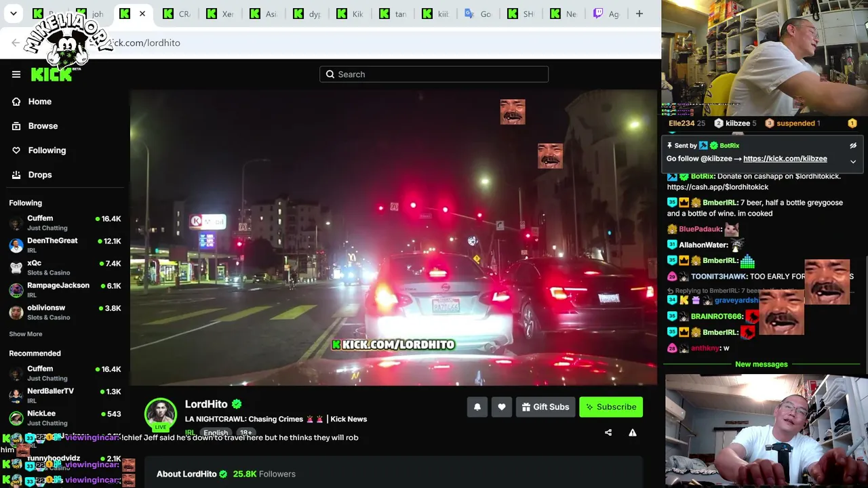Click DeenTheGreat avatar in sidebar
The image size is (868, 488).
point(16,245)
